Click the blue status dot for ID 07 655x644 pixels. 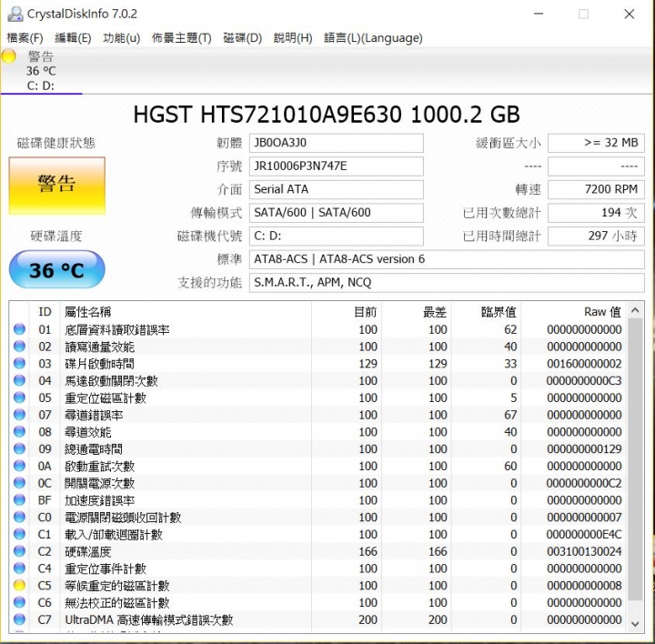[19, 415]
